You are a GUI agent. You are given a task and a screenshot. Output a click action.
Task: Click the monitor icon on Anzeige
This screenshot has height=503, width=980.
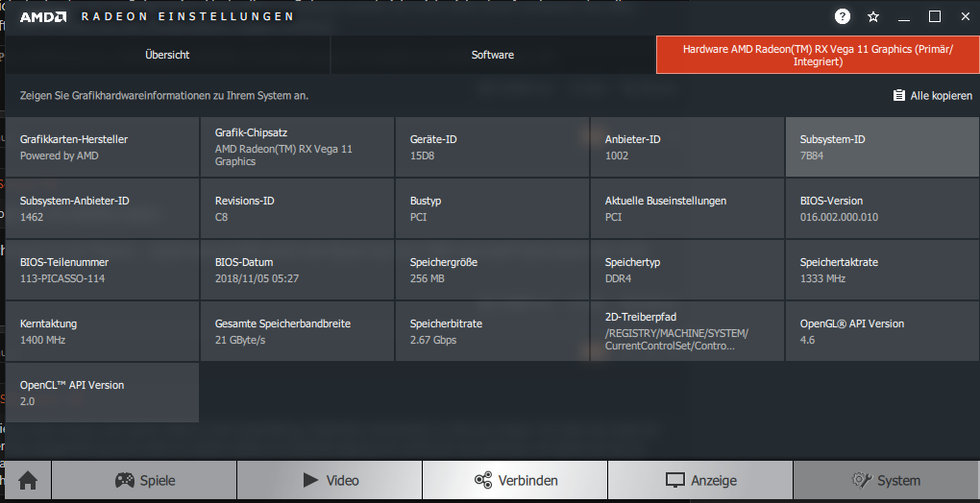[675, 481]
